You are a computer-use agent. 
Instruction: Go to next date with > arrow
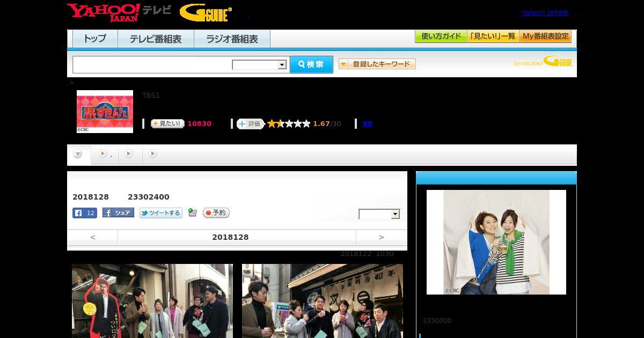tap(382, 237)
